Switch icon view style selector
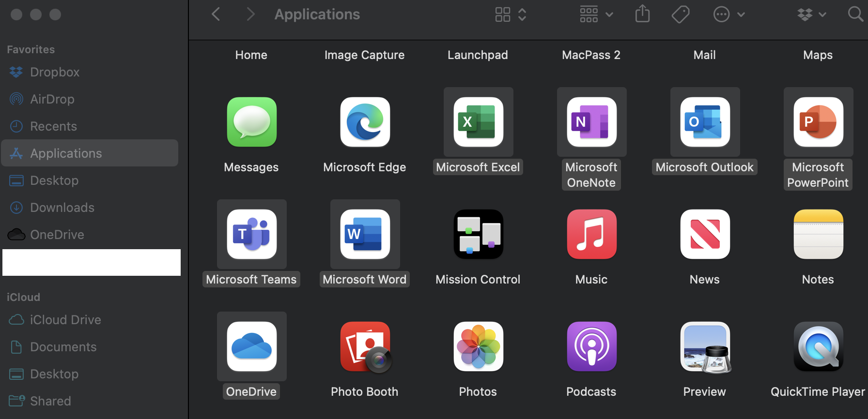Screen dimensions: 868x419 coord(510,15)
